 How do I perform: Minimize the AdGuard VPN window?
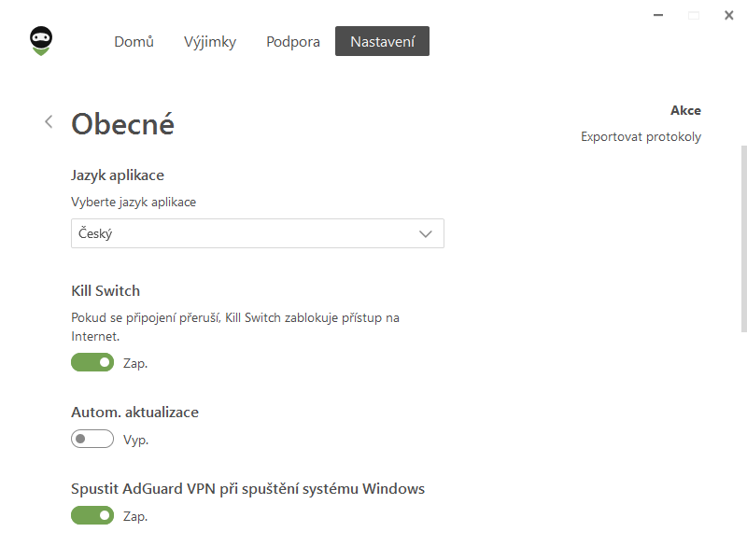tap(658, 15)
